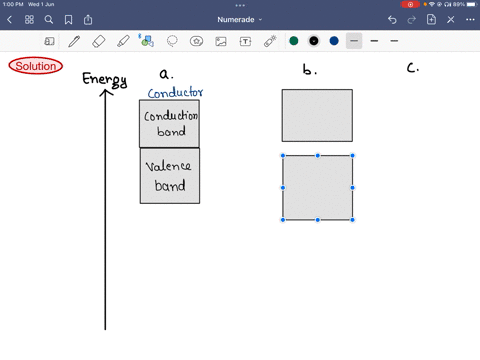
Task: Tap the handwritten Energy label
Action: click(x=105, y=80)
